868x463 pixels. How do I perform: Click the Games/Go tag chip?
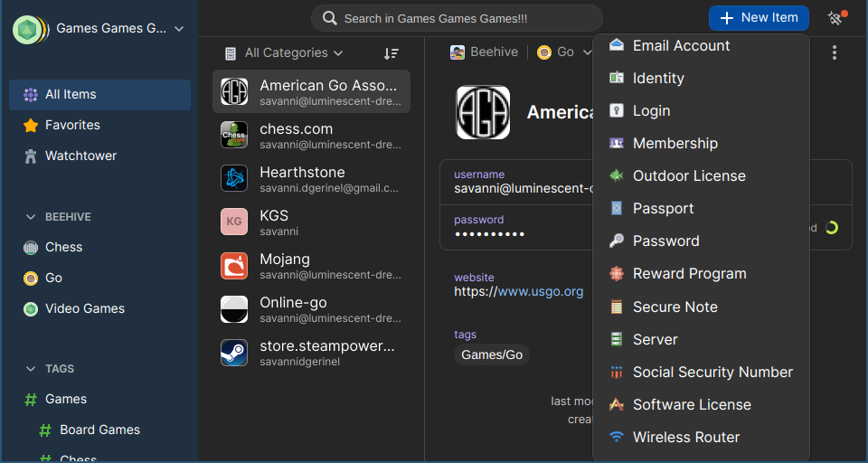coord(492,355)
